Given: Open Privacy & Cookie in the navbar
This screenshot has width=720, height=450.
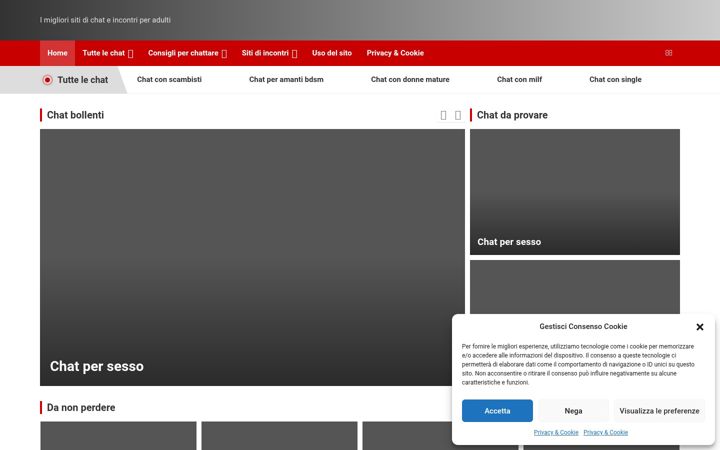Looking at the screenshot, I should 395,53.
